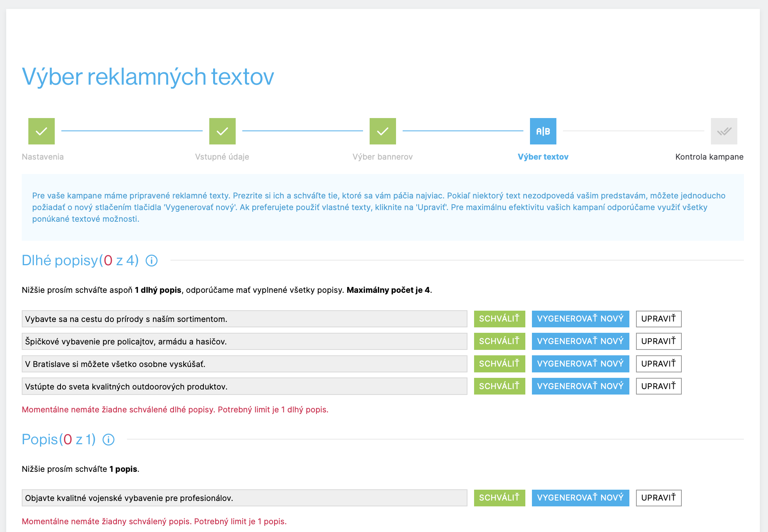The height and width of the screenshot is (532, 768).
Task: Approve 'Vybavte sa na cestu' long description
Action: coord(499,319)
